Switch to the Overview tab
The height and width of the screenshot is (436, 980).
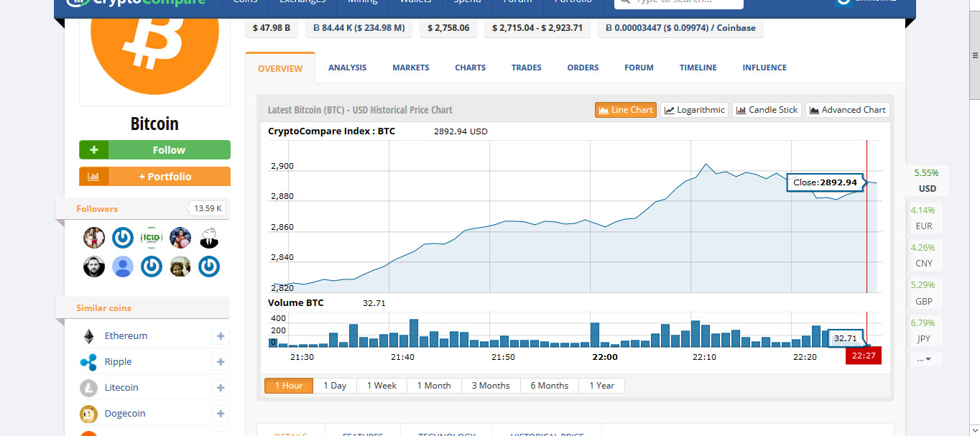tap(280, 68)
